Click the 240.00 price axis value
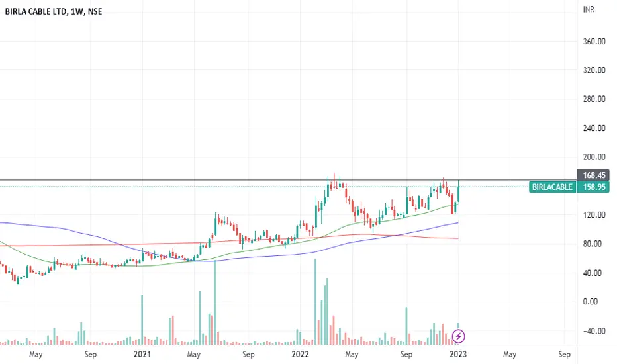617x364 pixels. coord(594,128)
